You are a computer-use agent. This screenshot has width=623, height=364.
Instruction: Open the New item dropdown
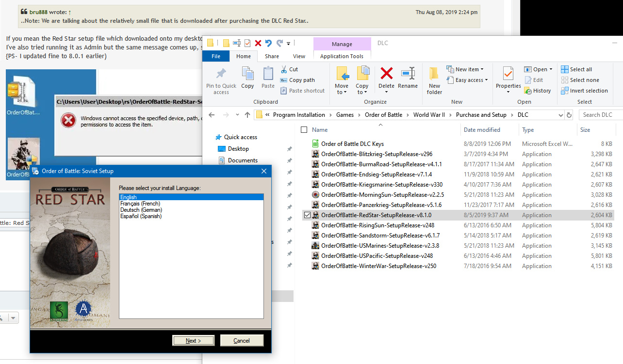coord(464,69)
